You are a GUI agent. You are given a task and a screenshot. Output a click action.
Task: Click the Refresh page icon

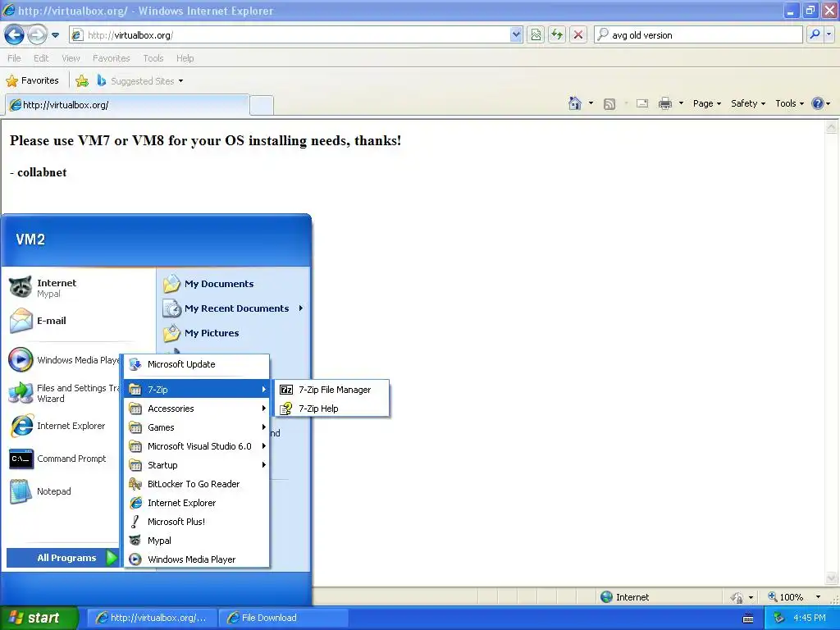[557, 35]
